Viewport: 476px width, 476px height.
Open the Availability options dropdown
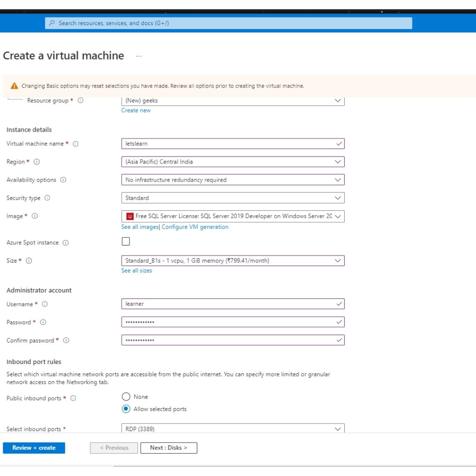coord(233,180)
